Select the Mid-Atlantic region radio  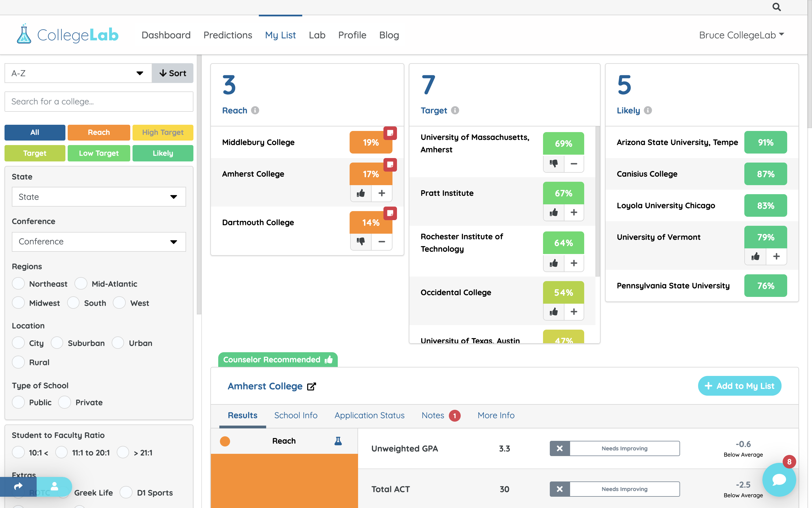point(81,284)
